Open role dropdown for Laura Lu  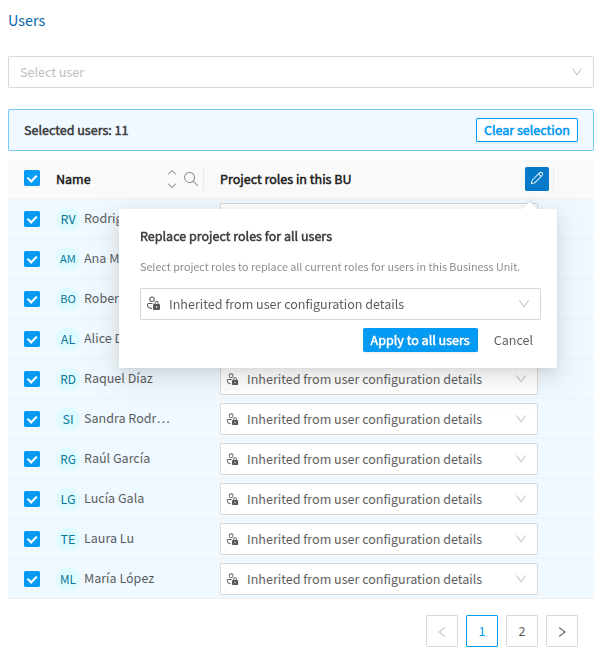click(379, 539)
